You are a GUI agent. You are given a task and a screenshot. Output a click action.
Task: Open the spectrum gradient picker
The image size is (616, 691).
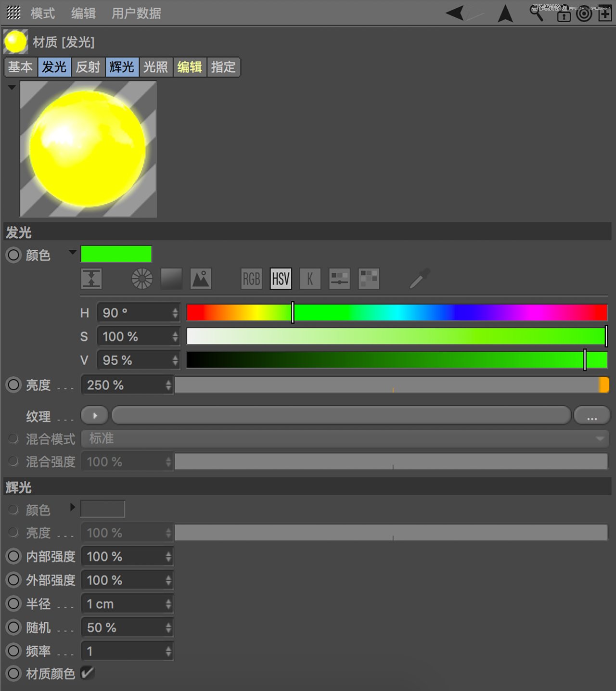coord(171,279)
